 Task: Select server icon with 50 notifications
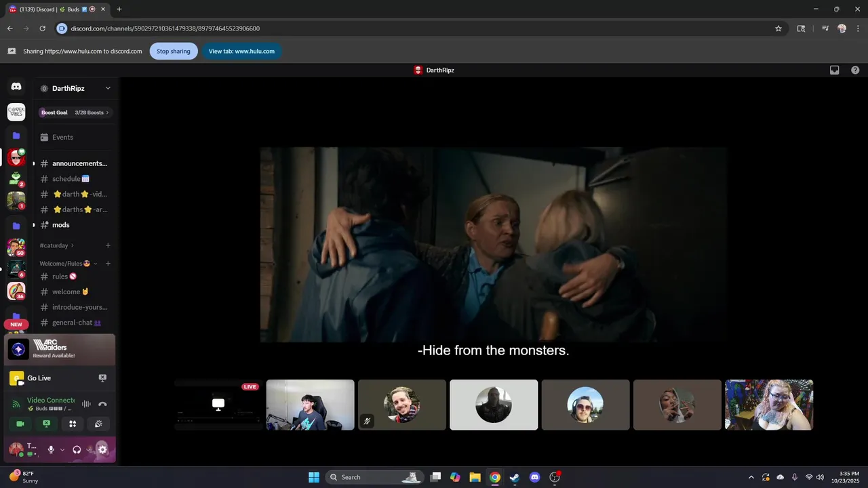tap(16, 247)
